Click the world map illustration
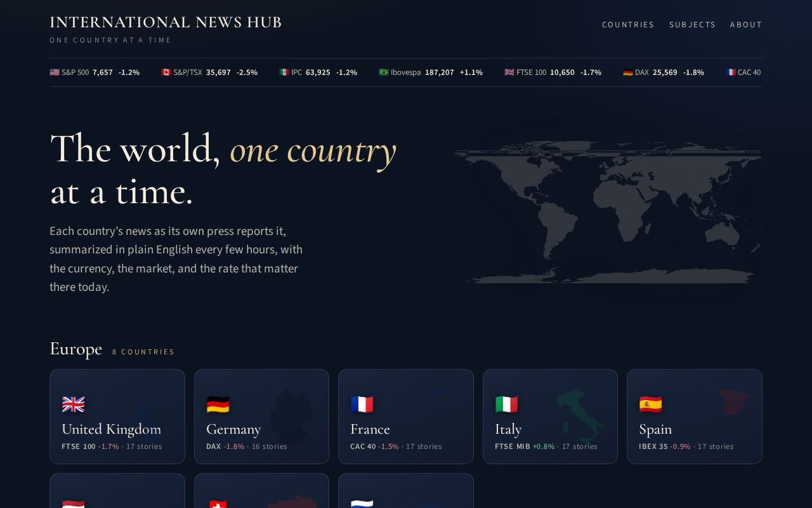812x508 pixels. click(x=607, y=212)
